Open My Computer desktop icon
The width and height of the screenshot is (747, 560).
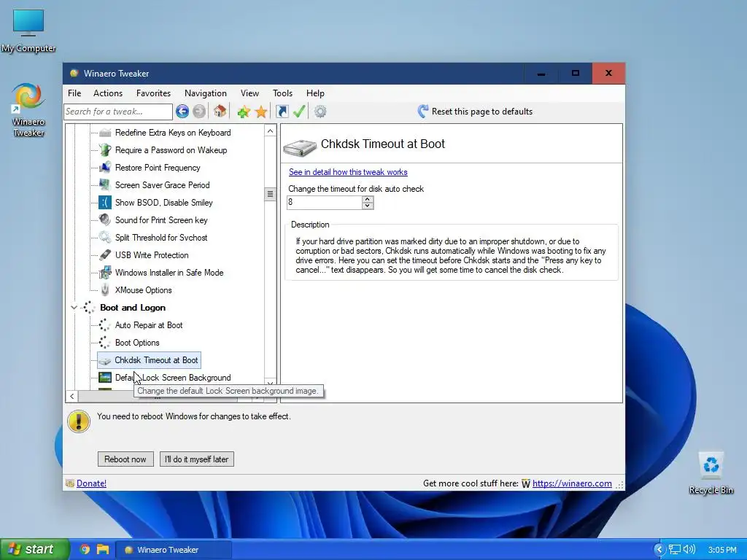click(x=28, y=31)
